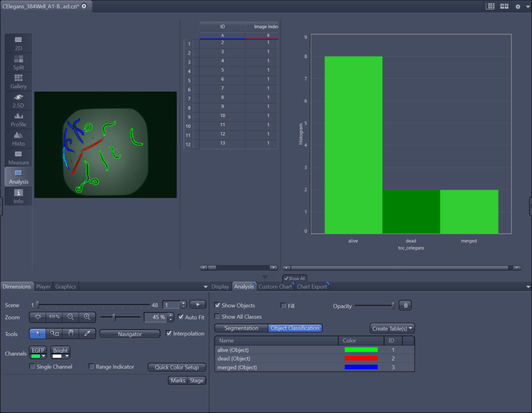Click the delete opacity trash icon
Screen dimensions: 532x413
coord(405,305)
